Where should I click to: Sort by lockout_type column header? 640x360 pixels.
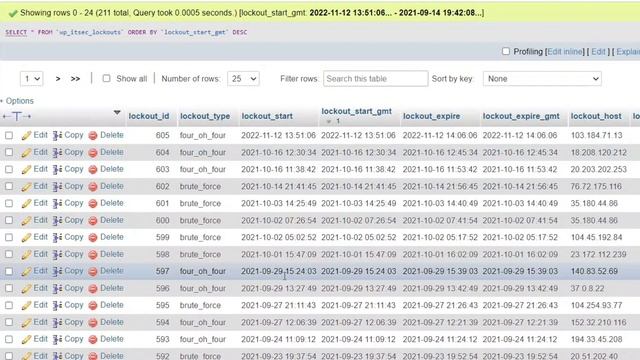point(205,116)
